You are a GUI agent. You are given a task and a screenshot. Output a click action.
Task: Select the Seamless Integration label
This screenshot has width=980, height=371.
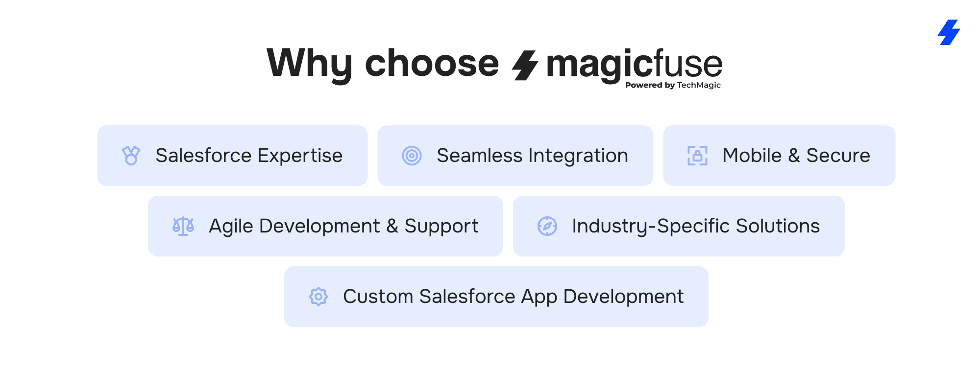(x=532, y=156)
